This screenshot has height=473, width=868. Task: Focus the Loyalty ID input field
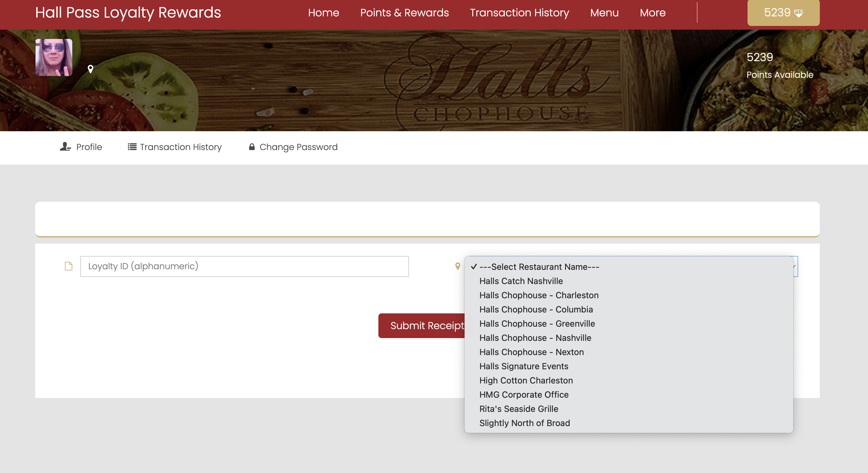pos(244,266)
